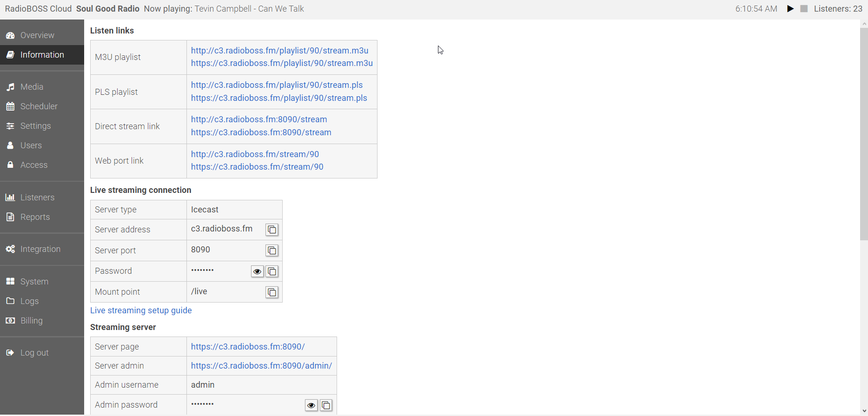Copy the Server address c3.radioboss.fm

tap(272, 230)
